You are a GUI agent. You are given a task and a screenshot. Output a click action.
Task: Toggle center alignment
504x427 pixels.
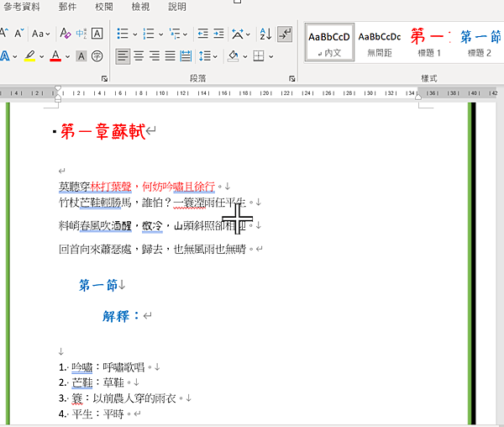tap(139, 56)
